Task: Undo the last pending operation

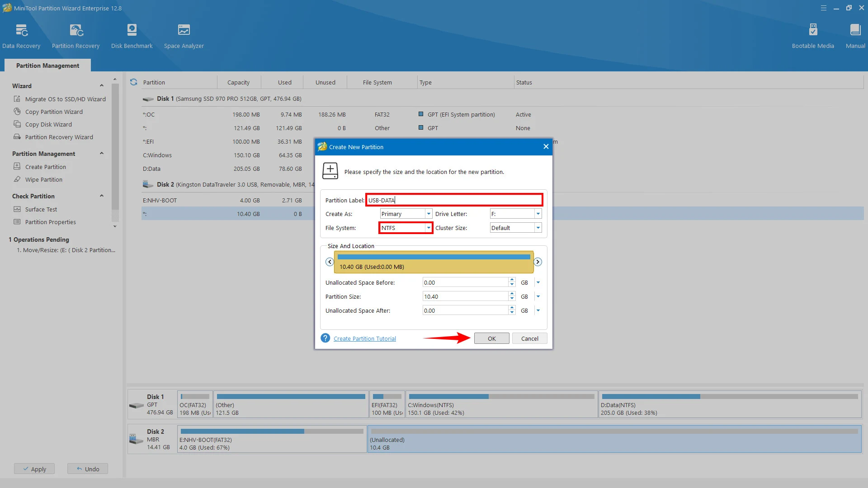Action: [x=87, y=469]
